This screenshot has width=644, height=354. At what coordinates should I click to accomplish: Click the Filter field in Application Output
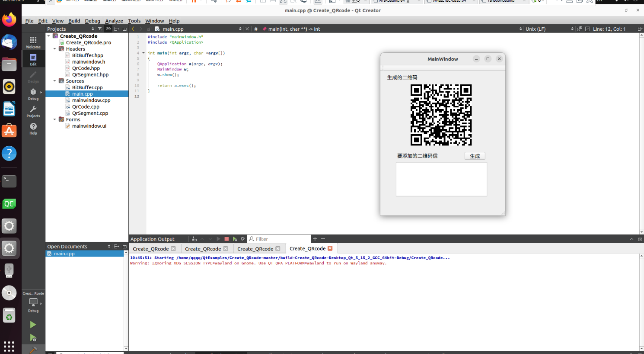(279, 239)
